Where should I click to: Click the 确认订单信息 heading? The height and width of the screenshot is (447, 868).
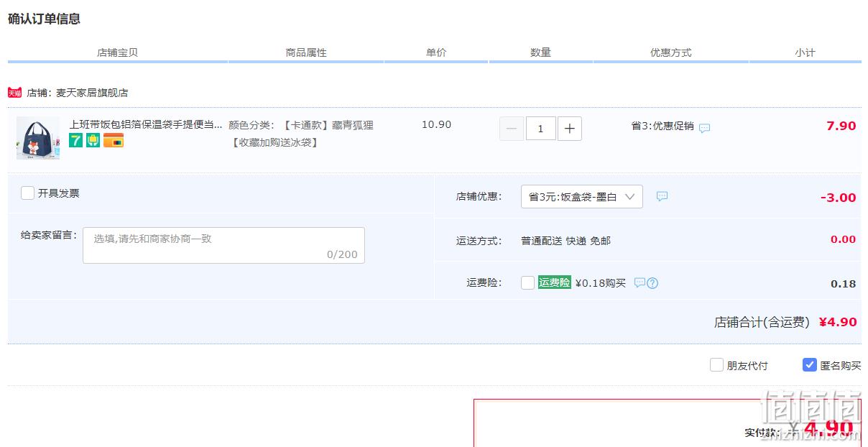point(44,19)
